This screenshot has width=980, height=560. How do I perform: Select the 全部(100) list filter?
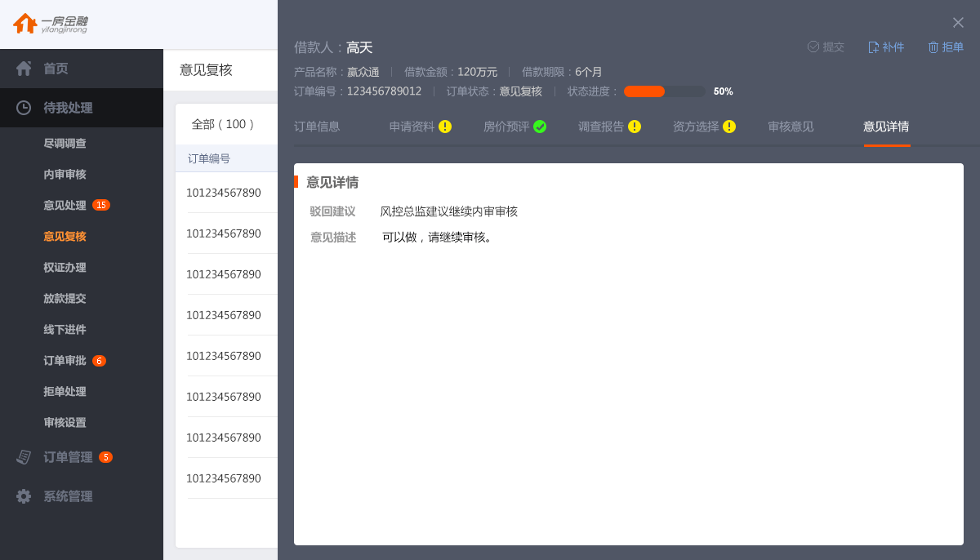[223, 124]
